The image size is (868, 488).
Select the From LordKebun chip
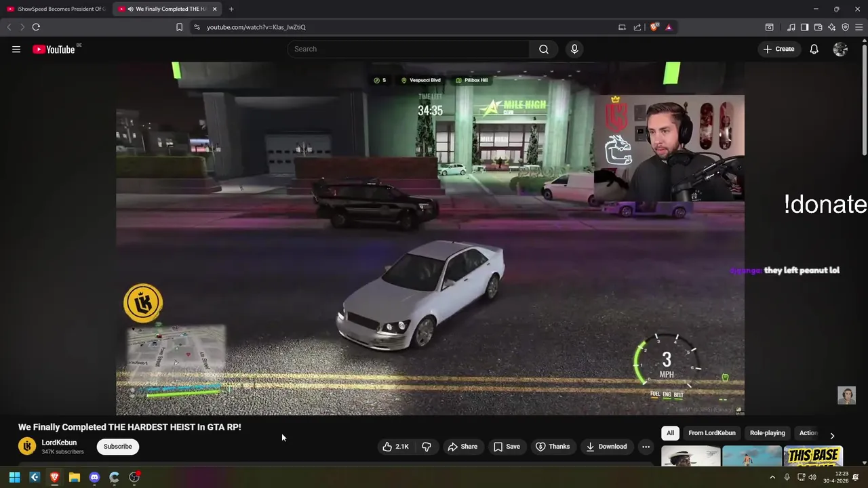coord(711,433)
